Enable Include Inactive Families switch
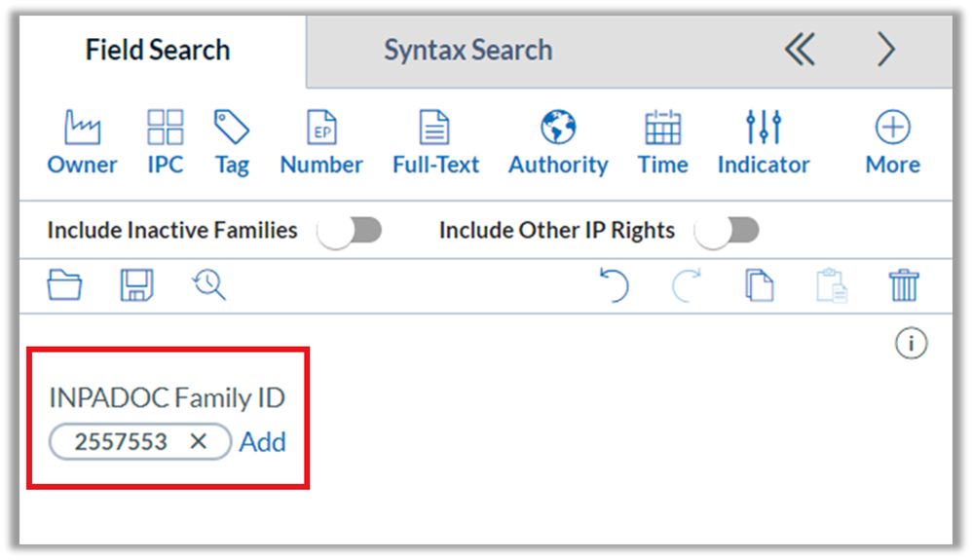 tap(351, 231)
